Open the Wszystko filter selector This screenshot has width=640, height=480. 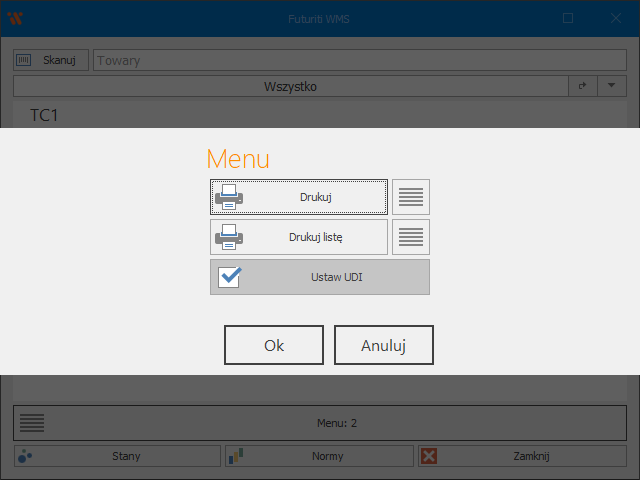(x=290, y=87)
